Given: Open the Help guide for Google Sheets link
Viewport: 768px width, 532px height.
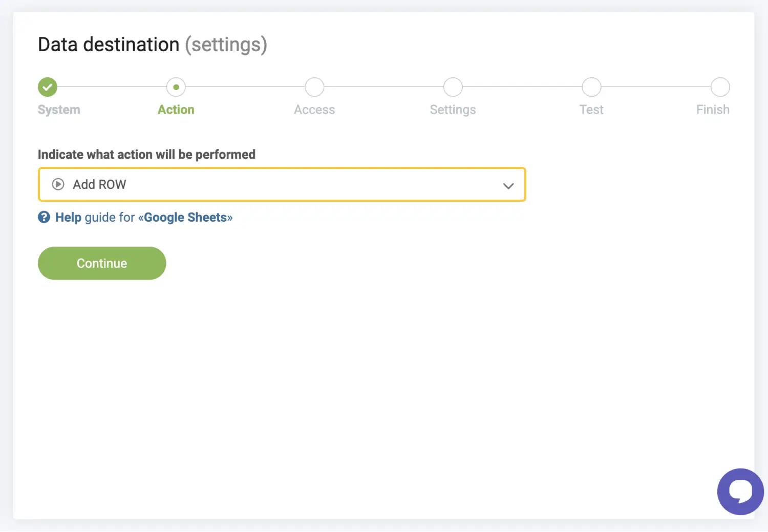Looking at the screenshot, I should click(144, 218).
